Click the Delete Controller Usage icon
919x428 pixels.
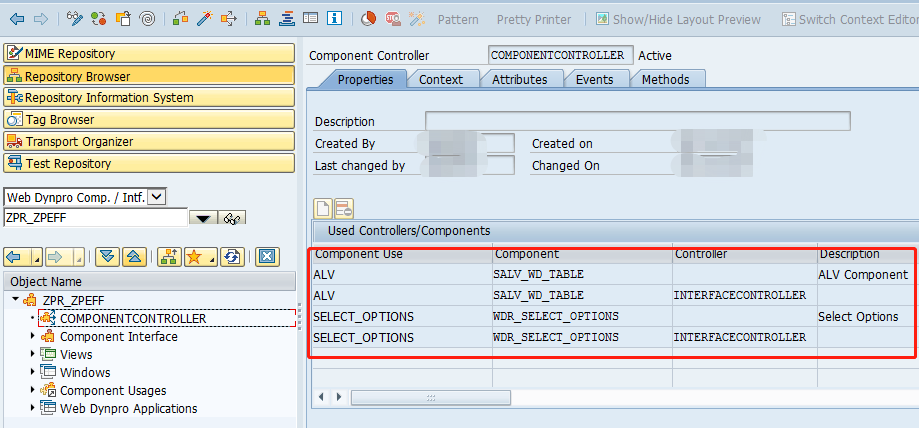click(x=343, y=208)
